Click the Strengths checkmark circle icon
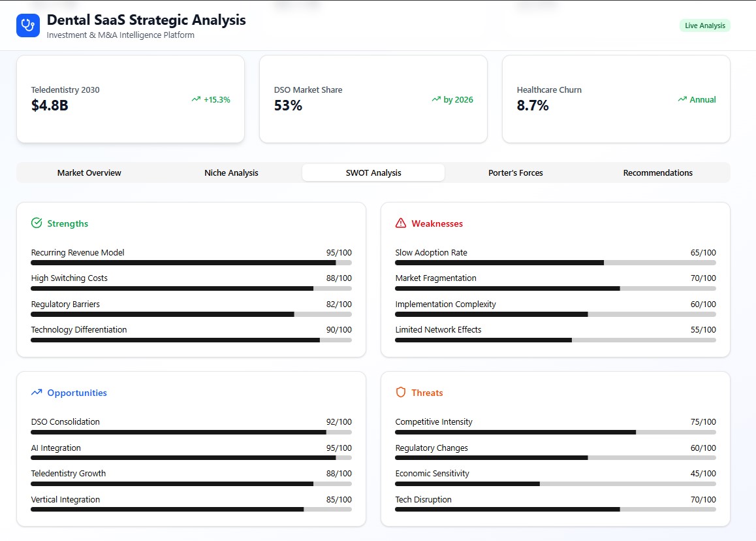 [37, 223]
